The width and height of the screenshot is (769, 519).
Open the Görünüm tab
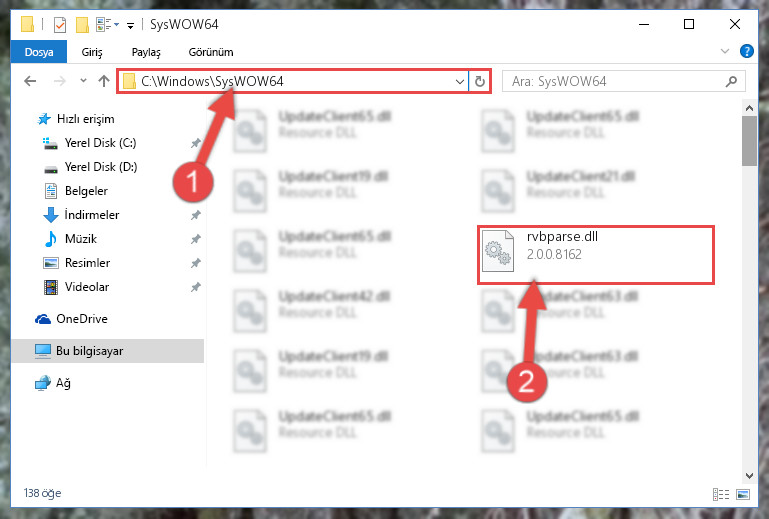coord(211,52)
